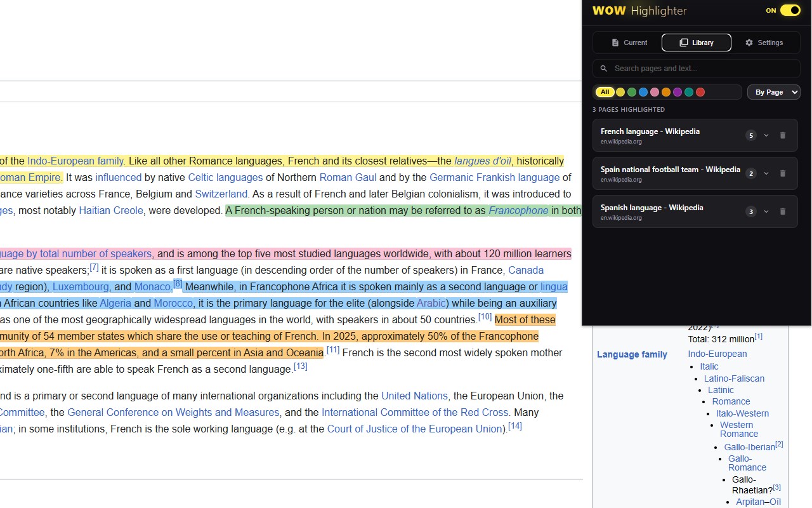Open the Canada link
Viewport: 812px width, 508px height.
coord(526,271)
